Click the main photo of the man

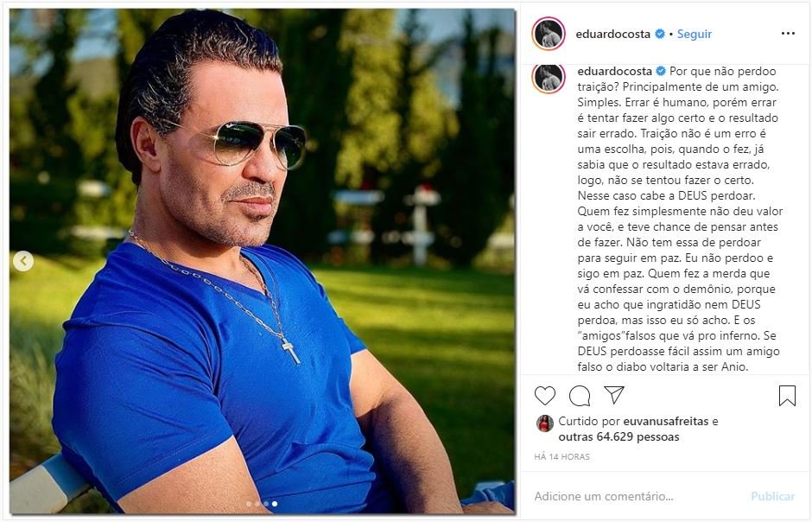pos(263,261)
